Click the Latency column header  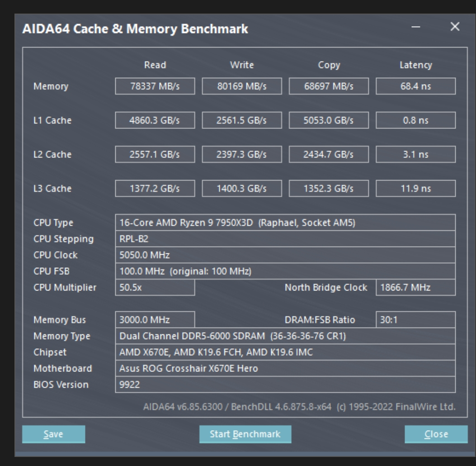[x=415, y=65]
